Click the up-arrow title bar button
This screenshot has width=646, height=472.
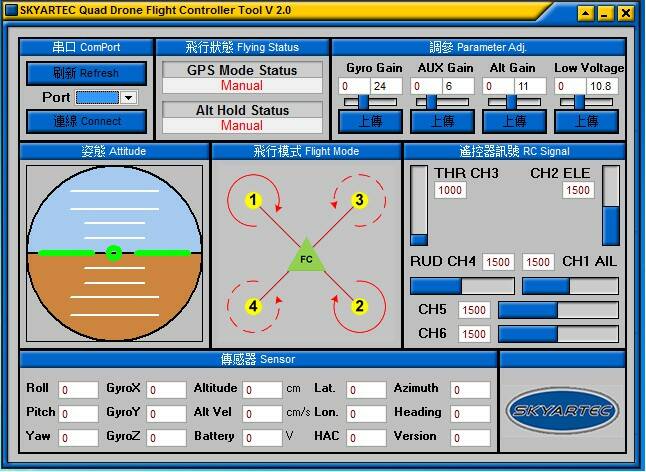point(585,14)
